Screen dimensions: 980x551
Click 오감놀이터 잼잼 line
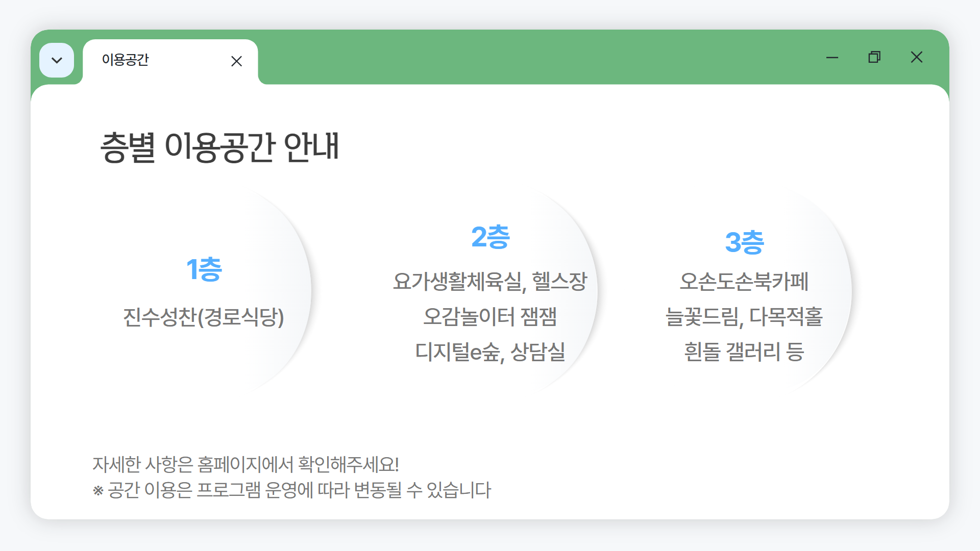[490, 316]
